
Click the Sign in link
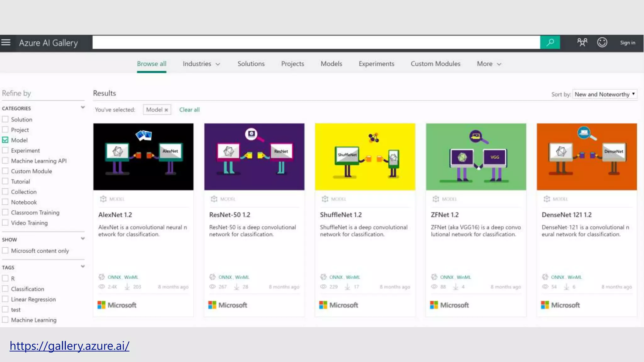(627, 43)
